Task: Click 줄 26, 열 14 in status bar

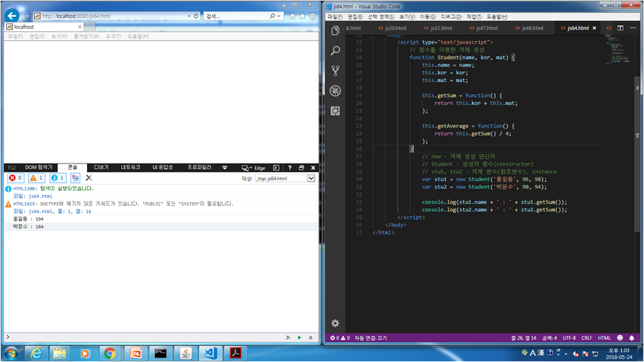Action: pyautogui.click(x=523, y=338)
